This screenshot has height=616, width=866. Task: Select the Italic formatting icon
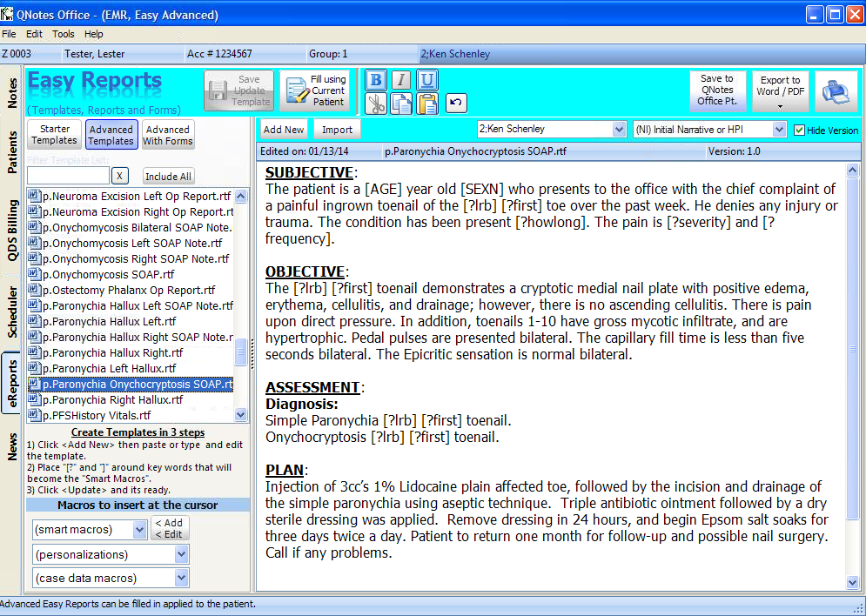point(400,80)
